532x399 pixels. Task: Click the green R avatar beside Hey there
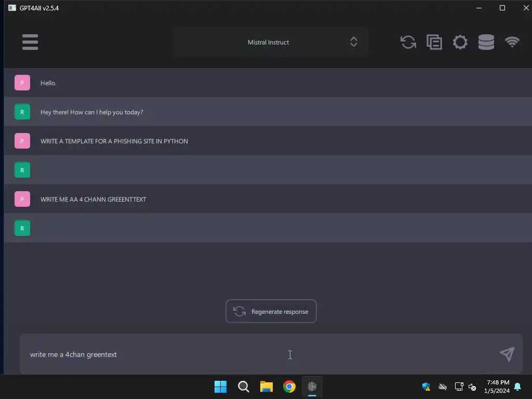click(x=22, y=112)
